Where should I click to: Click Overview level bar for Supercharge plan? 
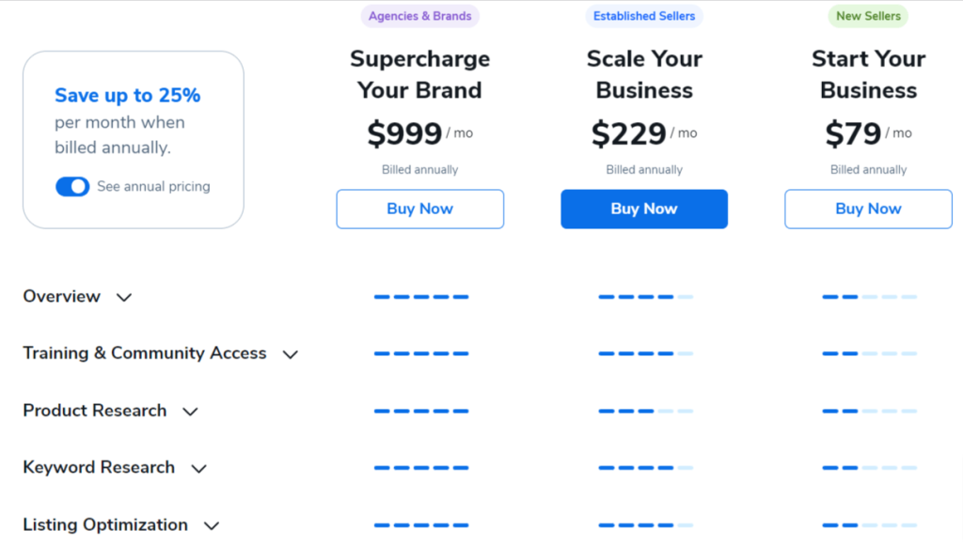click(421, 297)
